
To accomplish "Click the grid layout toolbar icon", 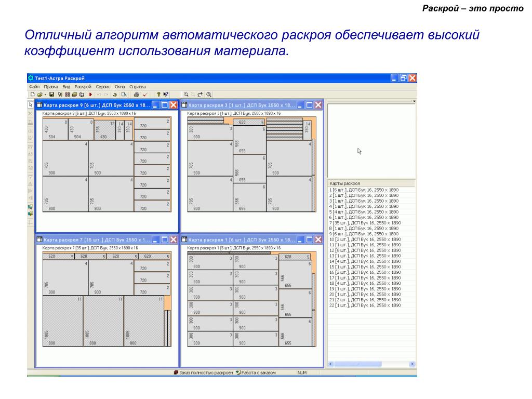I will (68, 95).
